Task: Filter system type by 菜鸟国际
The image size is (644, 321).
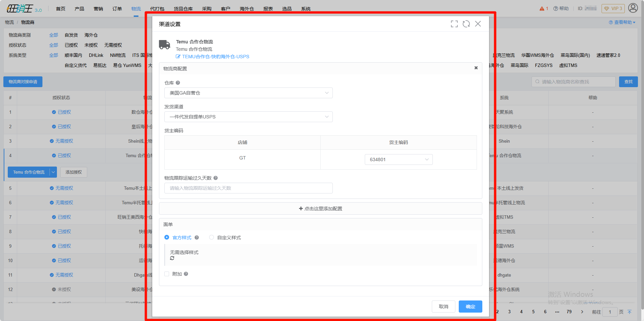Action: point(519,65)
